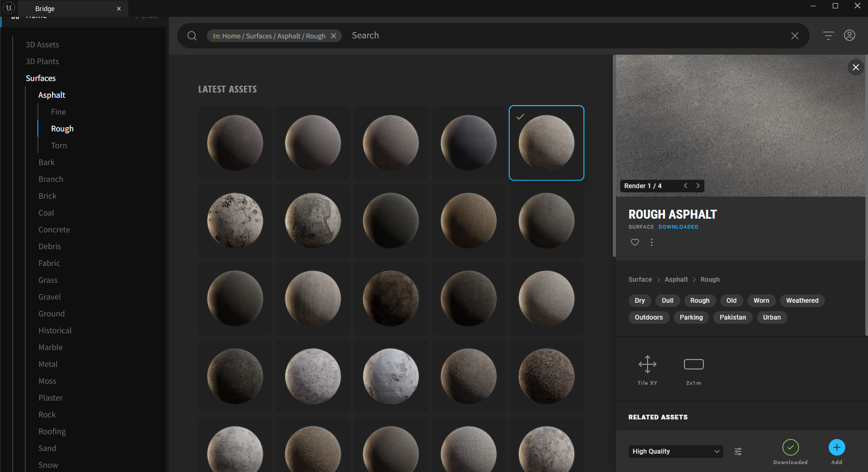Go to Asphalt in the breadcrumb
The height and width of the screenshot is (472, 868).
point(676,280)
